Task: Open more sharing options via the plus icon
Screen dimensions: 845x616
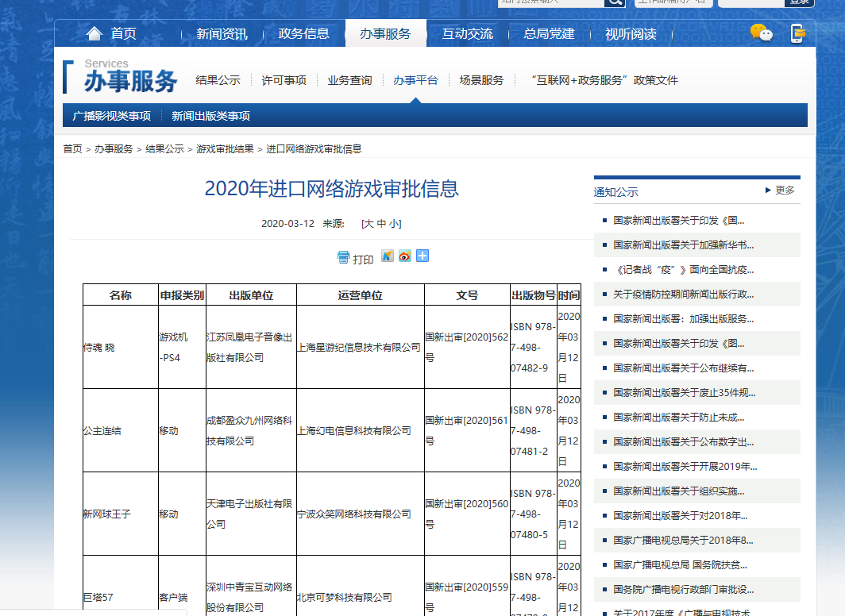Action: [422, 256]
